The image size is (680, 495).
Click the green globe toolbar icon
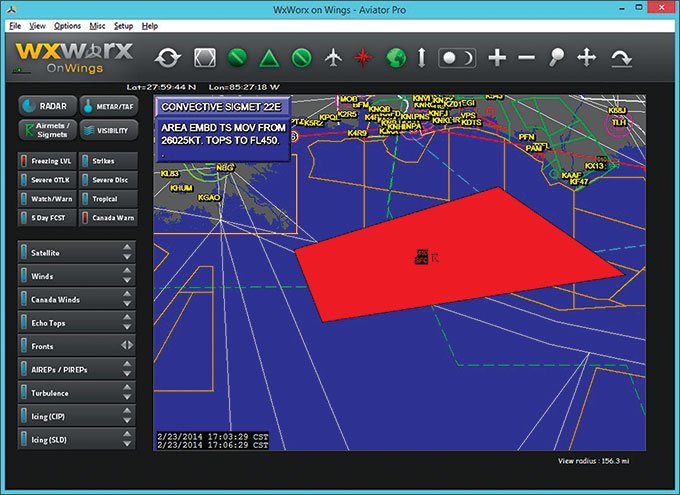396,58
